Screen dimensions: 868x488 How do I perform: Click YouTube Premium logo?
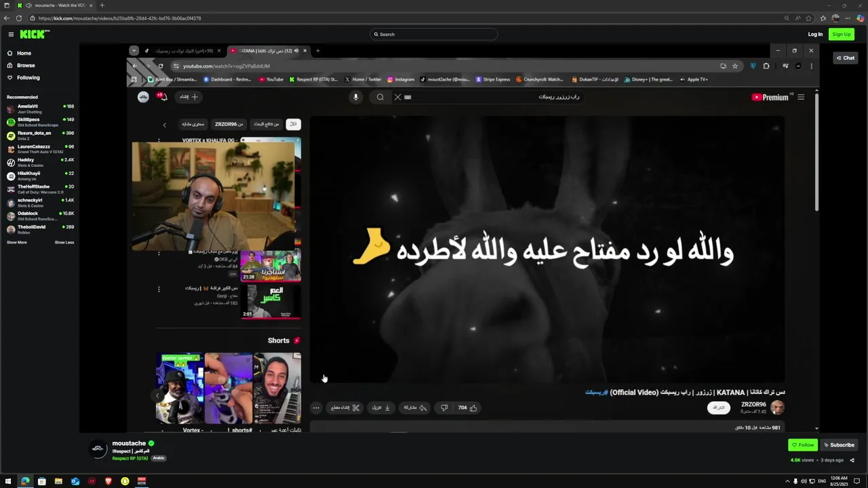tap(770, 97)
